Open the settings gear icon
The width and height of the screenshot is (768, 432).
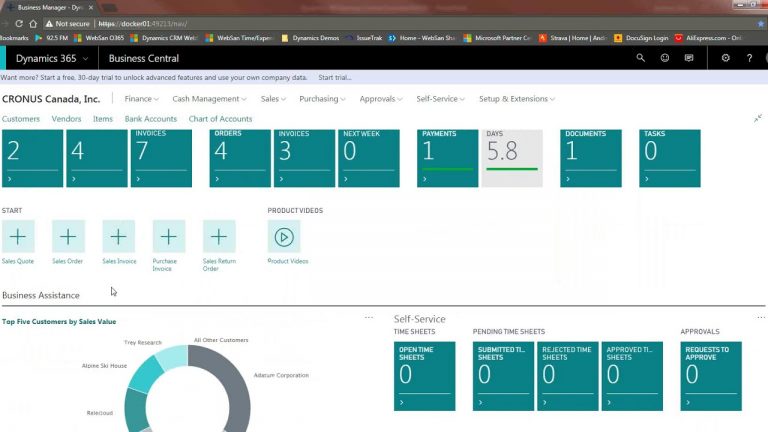(x=725, y=58)
